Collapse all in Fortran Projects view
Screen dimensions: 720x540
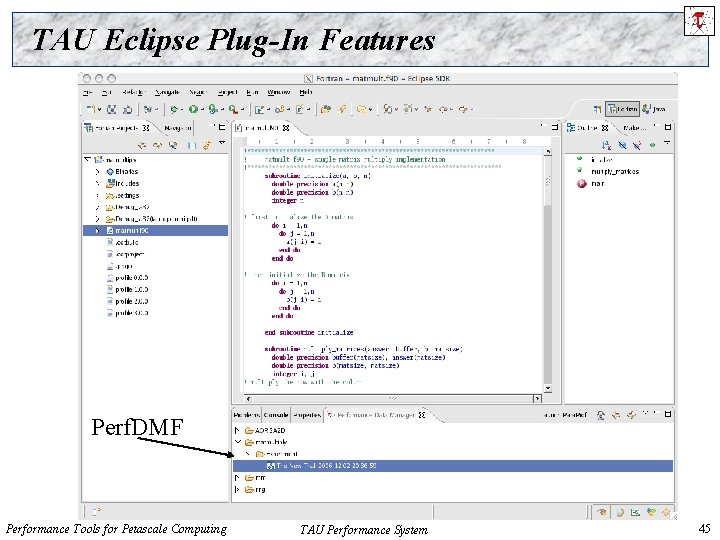click(192, 146)
